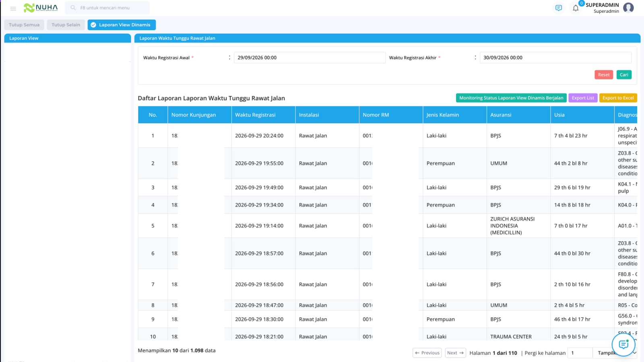Image resolution: width=644 pixels, height=362 pixels.
Task: Open Monitoring Status Laporan View Dinamis Berjalan
Action: [511, 98]
